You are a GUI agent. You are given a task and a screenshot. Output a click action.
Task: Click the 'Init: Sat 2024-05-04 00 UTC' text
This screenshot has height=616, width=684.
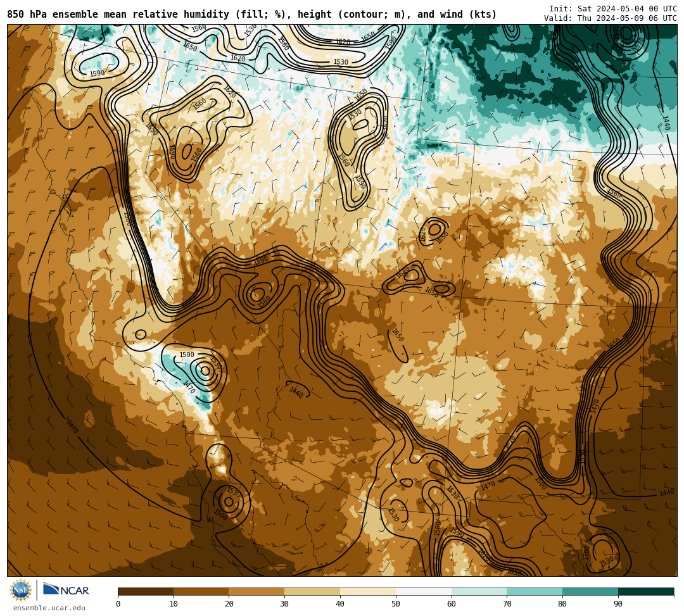(613, 9)
